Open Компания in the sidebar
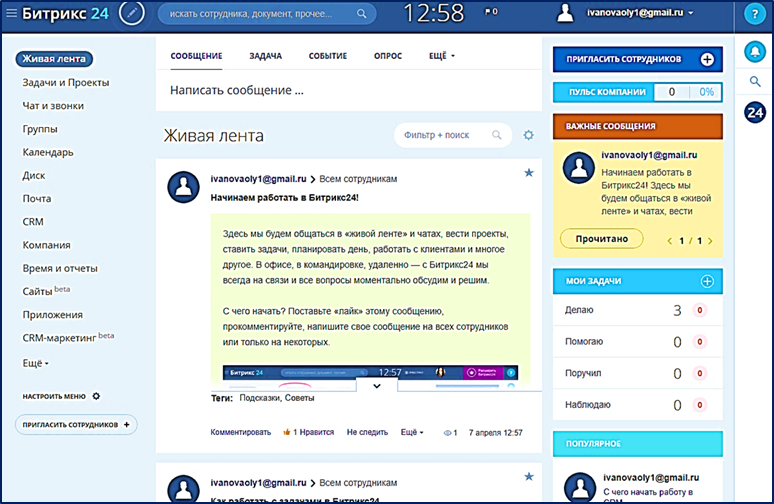This screenshot has width=774, height=504. 46,245
